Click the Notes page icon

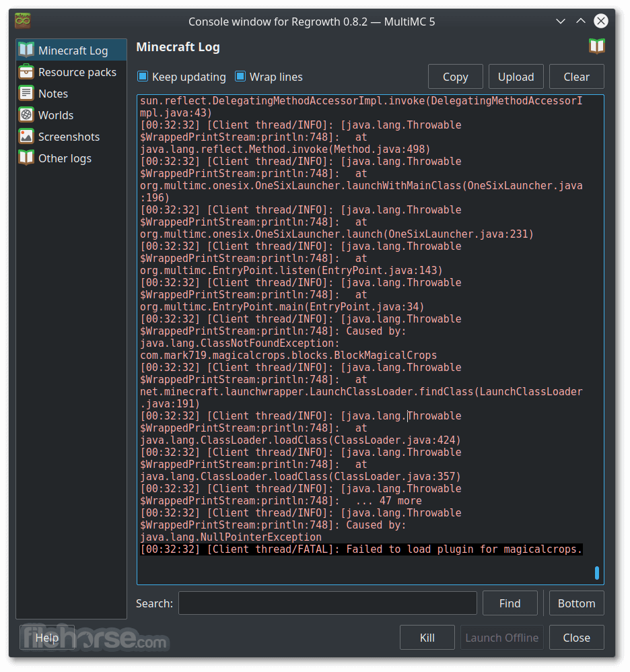pyautogui.click(x=26, y=93)
